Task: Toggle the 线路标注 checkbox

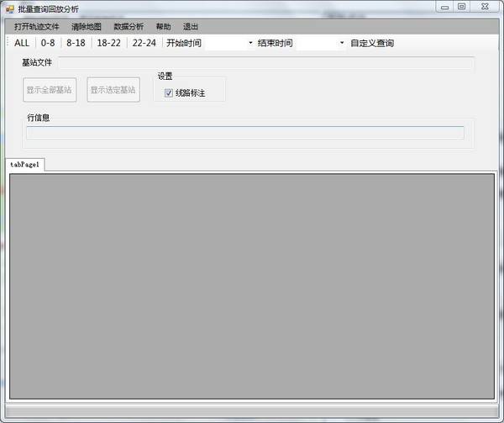Action: point(169,93)
